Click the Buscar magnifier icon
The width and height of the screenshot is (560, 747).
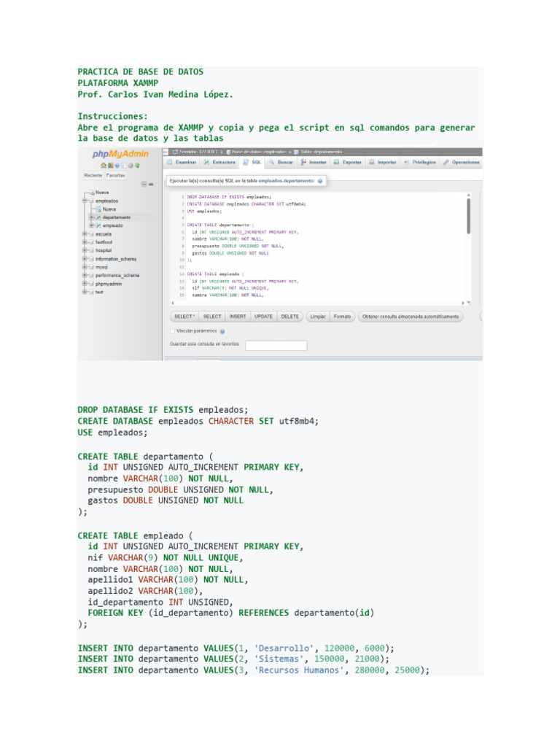point(271,163)
